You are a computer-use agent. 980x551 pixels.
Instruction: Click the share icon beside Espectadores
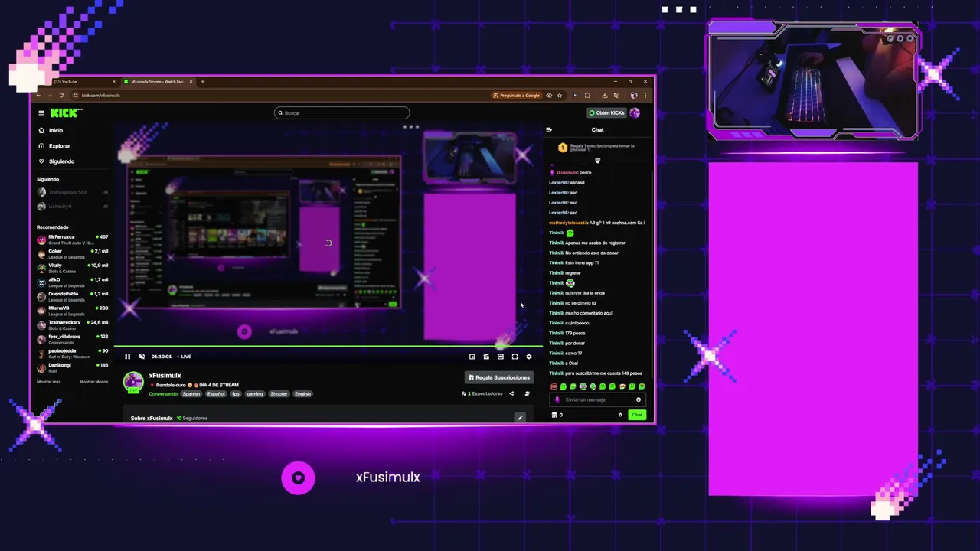(511, 394)
